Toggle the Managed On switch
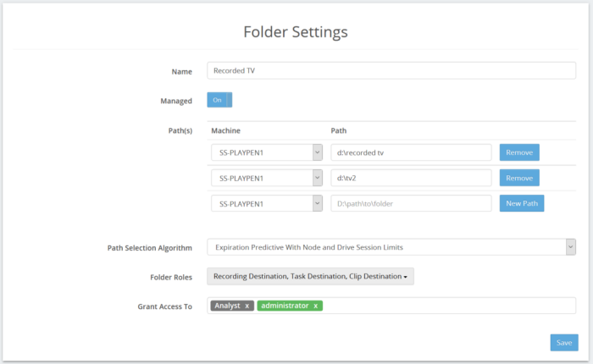 click(x=219, y=100)
